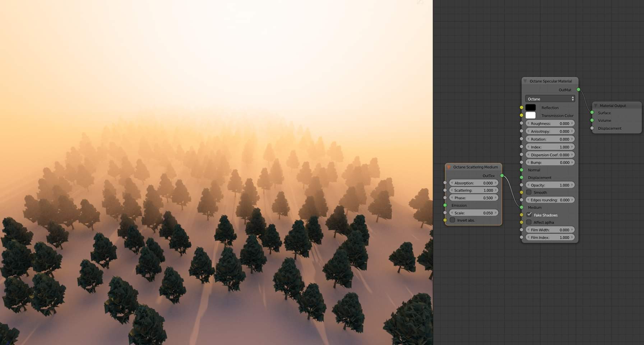Click the Dispersion Coef. input socket
The width and height of the screenshot is (644, 345).
[522, 155]
